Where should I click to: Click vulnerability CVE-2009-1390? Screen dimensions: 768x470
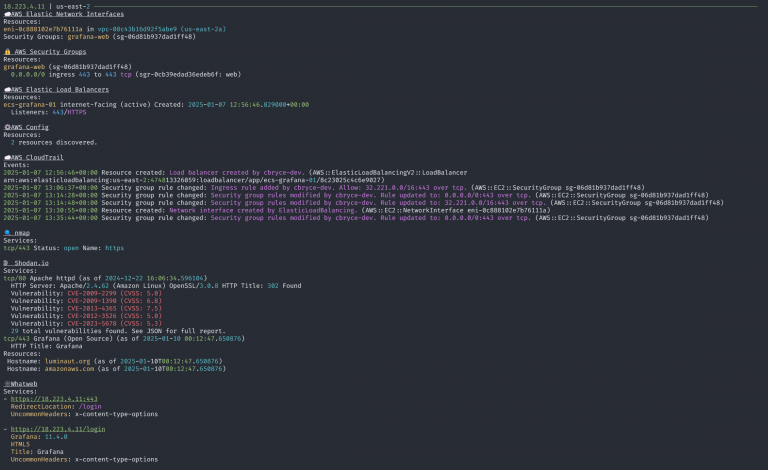pyautogui.click(x=92, y=301)
